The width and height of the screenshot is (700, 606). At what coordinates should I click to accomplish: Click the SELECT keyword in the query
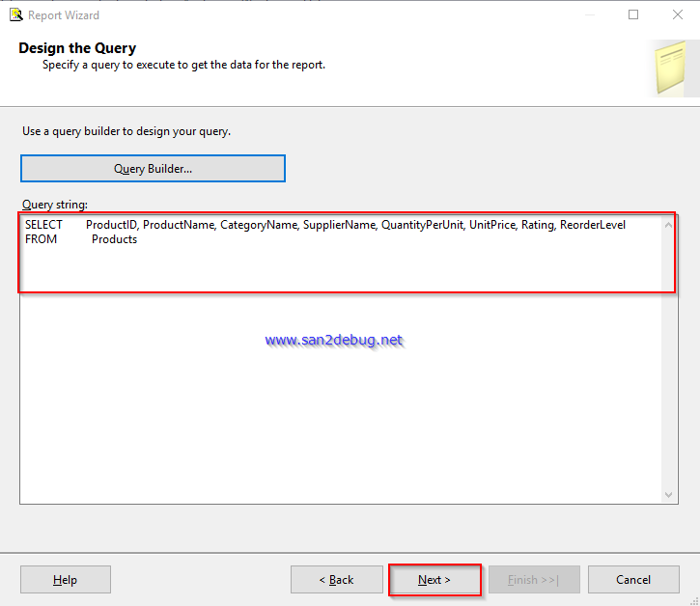(x=43, y=225)
